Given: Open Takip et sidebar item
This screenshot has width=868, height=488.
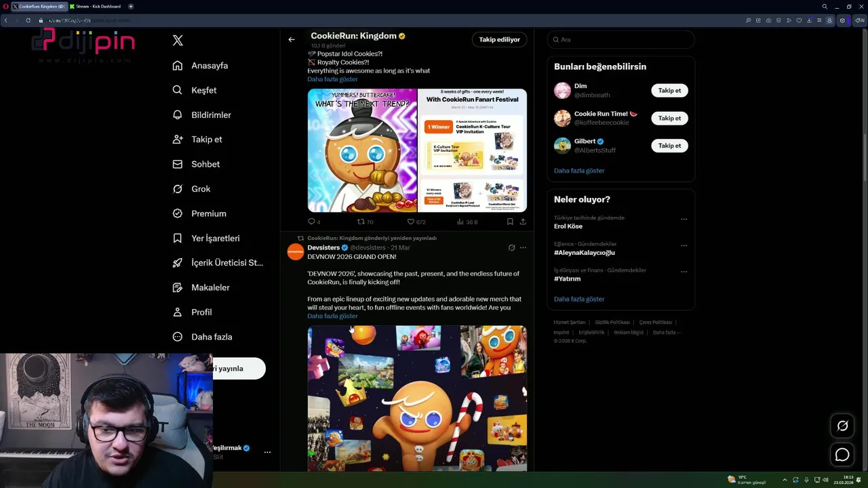Looking at the screenshot, I should pos(198,140).
